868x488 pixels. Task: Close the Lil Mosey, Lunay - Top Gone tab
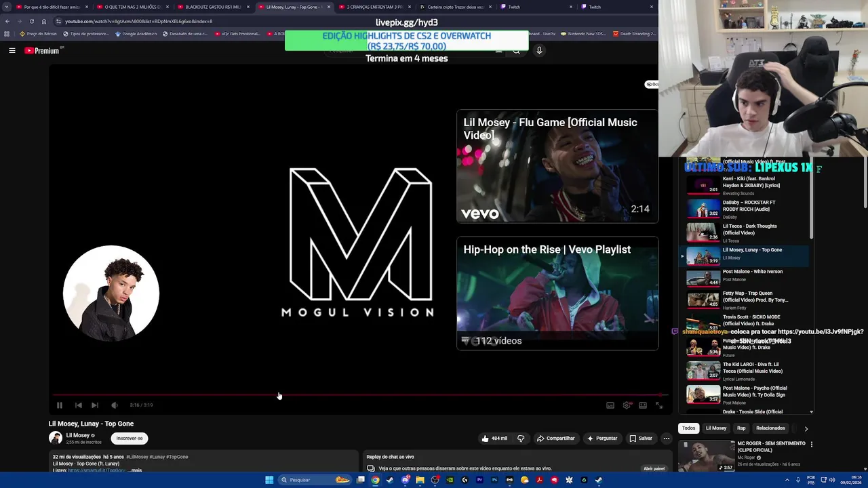coord(329,7)
